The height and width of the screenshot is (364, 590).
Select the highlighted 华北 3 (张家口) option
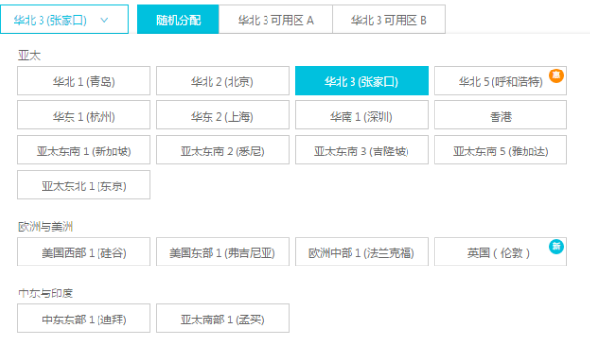362,80
